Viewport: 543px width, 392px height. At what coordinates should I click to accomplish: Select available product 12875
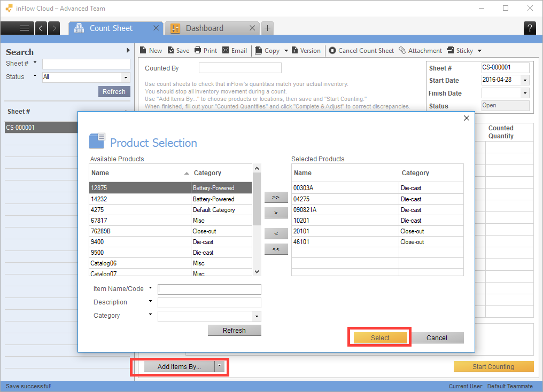170,188
